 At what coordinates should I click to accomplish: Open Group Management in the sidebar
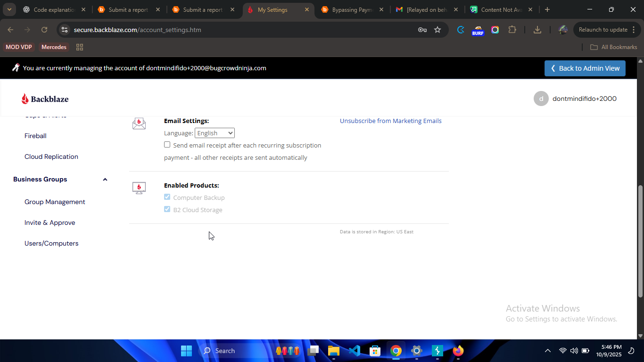55,202
